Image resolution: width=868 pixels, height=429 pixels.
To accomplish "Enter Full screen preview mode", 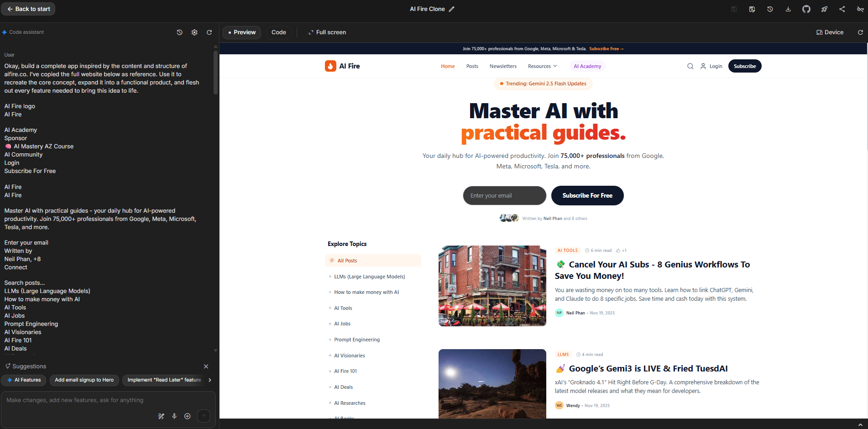I will tap(327, 32).
